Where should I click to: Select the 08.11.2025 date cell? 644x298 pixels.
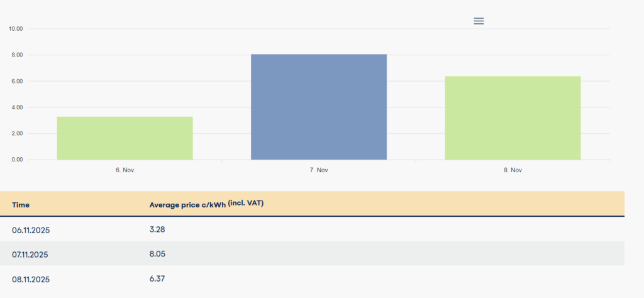point(31,279)
